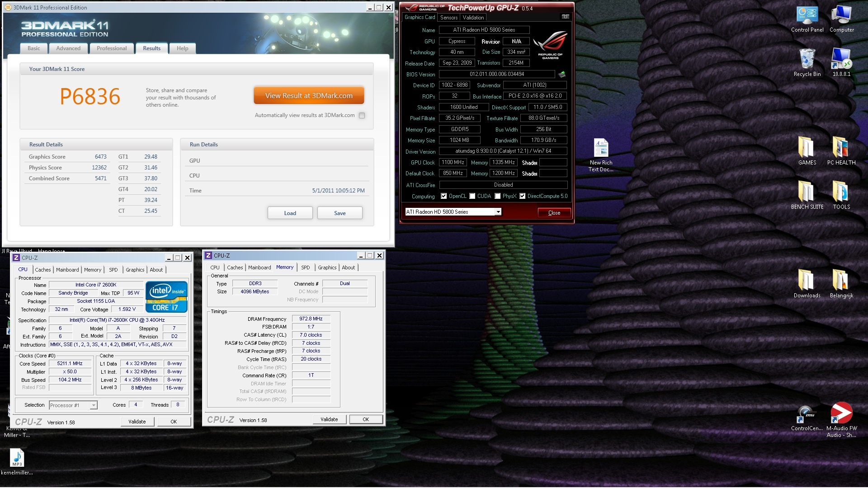Open the Control Panel desktop icon
The height and width of the screenshot is (488, 868).
click(x=807, y=19)
